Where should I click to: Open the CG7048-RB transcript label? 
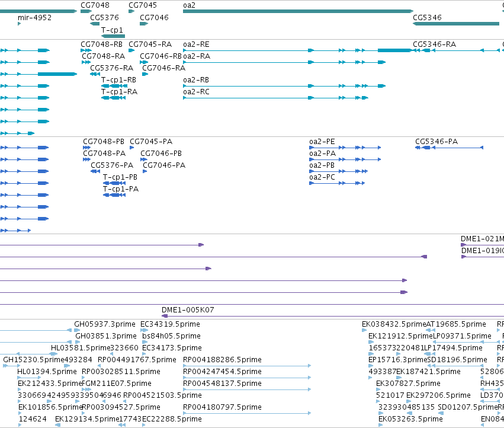102,44
